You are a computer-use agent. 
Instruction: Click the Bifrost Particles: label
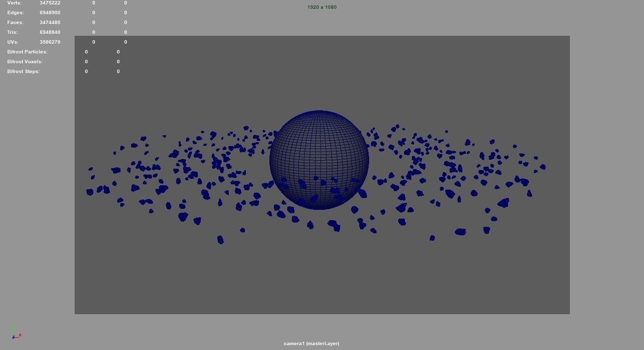pos(27,52)
